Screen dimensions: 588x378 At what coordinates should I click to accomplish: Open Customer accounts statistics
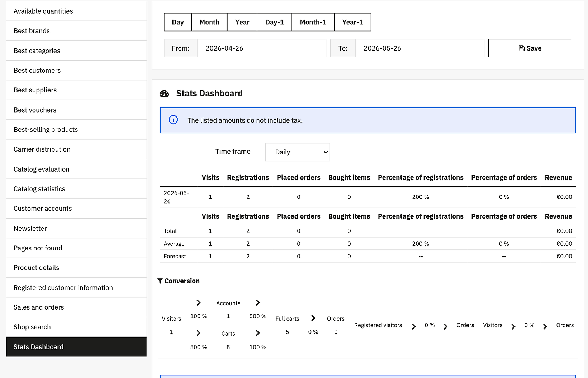point(76,209)
